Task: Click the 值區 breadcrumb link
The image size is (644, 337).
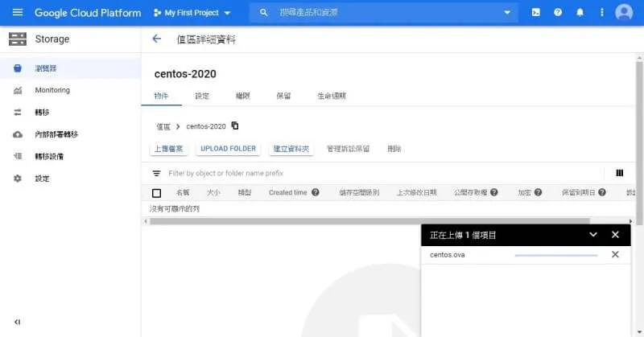Action: pos(163,126)
